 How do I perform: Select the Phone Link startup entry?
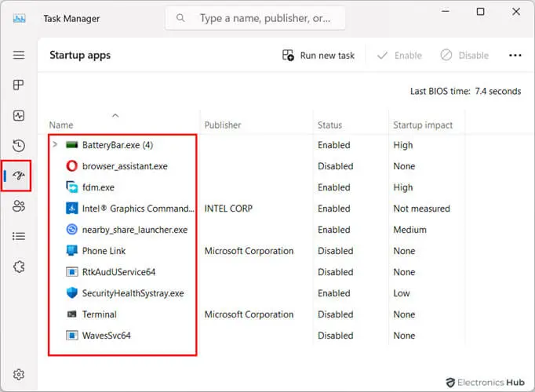point(104,251)
